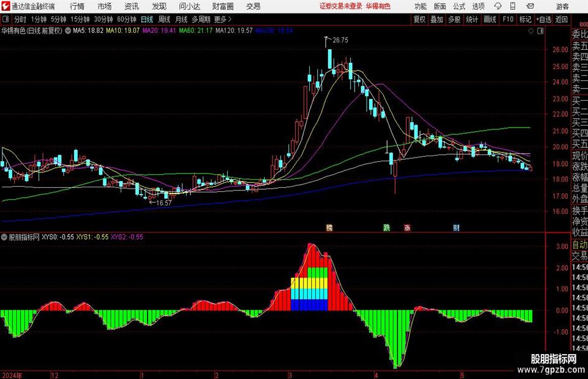Open the 版面 menu
The height and width of the screenshot is (379, 588).
pyautogui.click(x=440, y=6)
